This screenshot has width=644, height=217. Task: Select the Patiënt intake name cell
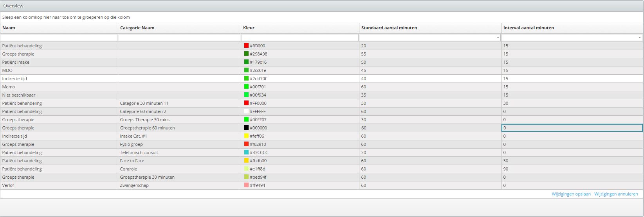[x=59, y=62]
